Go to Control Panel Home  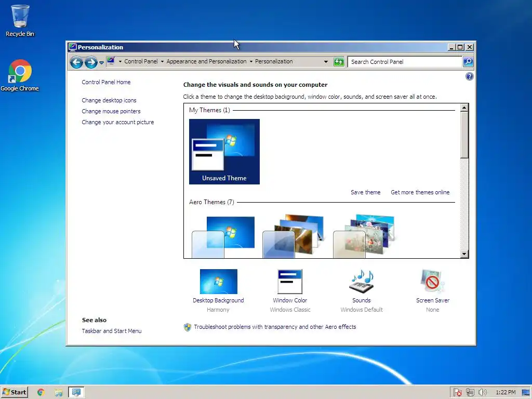click(106, 82)
